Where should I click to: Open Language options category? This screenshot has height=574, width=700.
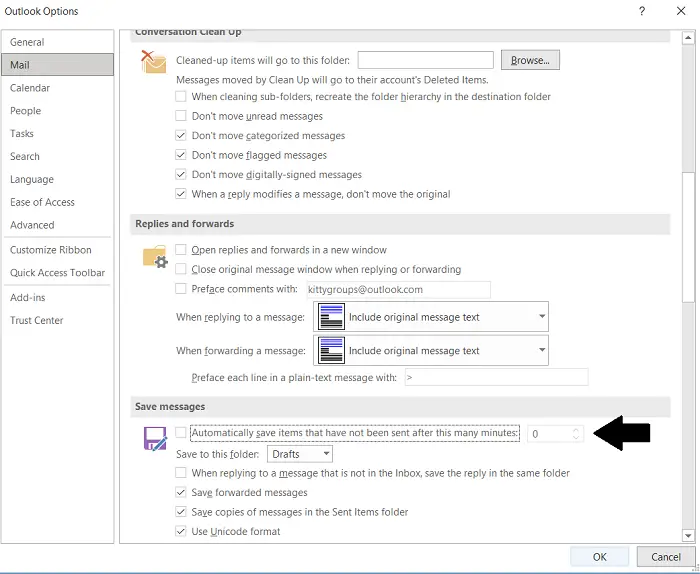pos(58,179)
